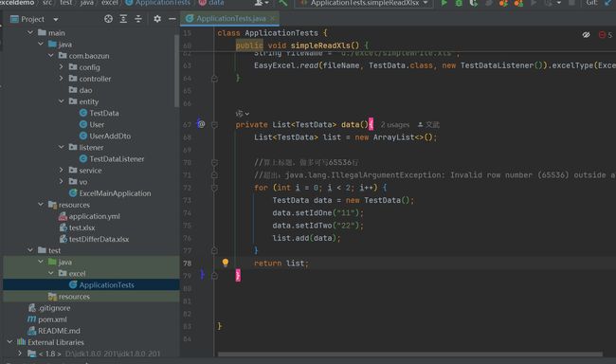Click the 2 usages inlay hint
The width and height of the screenshot is (616, 364).
(x=395, y=124)
